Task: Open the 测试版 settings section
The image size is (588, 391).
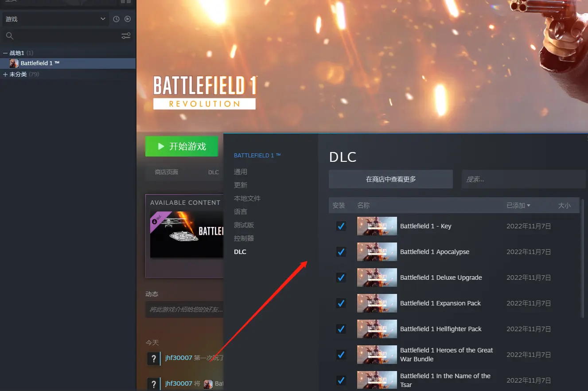Action: (244, 225)
